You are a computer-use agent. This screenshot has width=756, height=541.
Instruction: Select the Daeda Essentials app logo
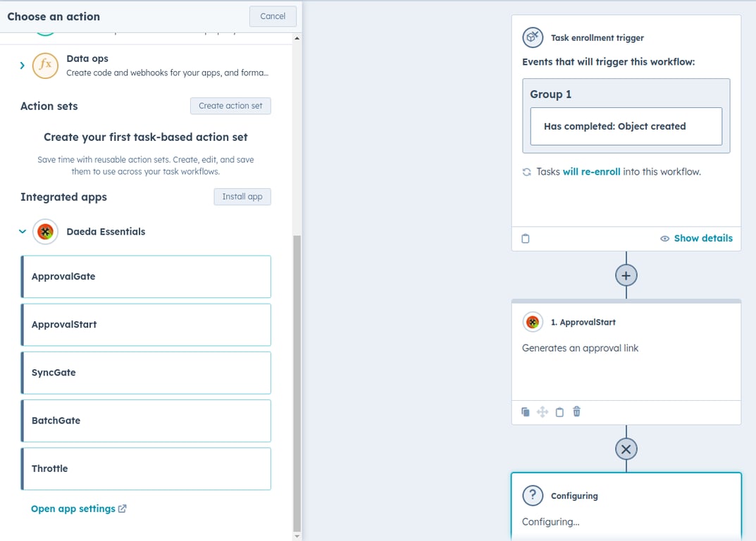pos(44,231)
